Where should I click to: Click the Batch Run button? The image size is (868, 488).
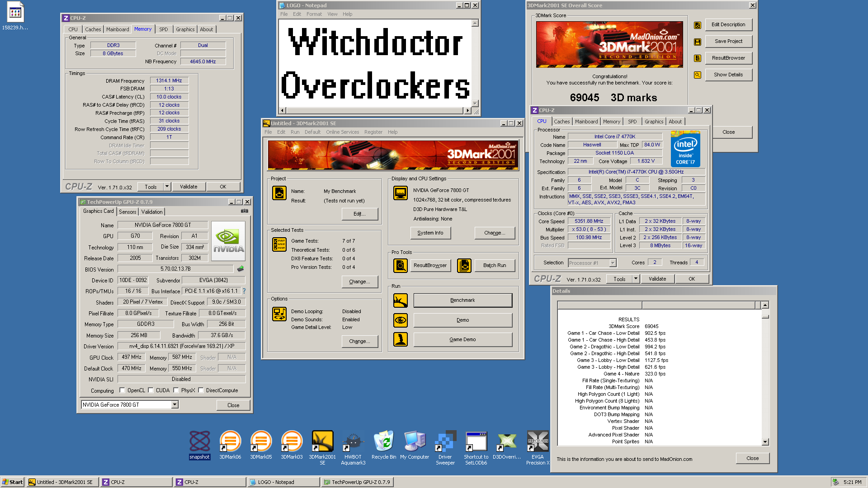click(495, 265)
